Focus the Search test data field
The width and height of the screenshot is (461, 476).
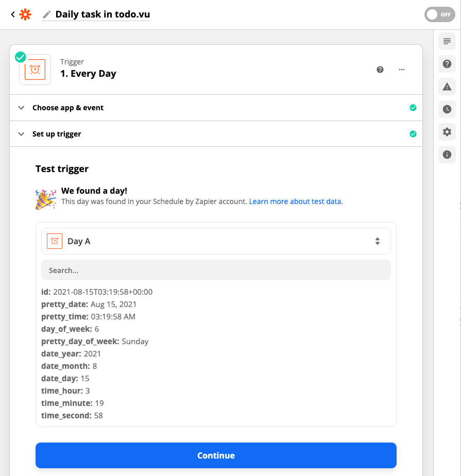[216, 270]
